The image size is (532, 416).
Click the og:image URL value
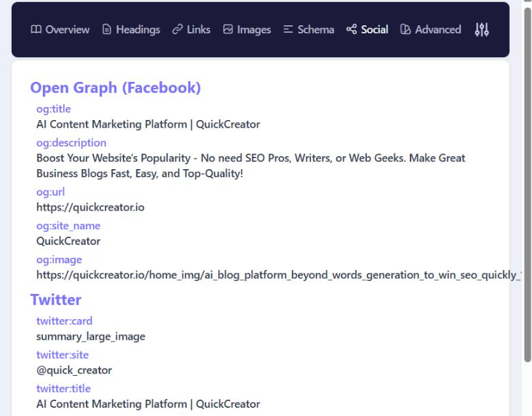[x=278, y=275]
